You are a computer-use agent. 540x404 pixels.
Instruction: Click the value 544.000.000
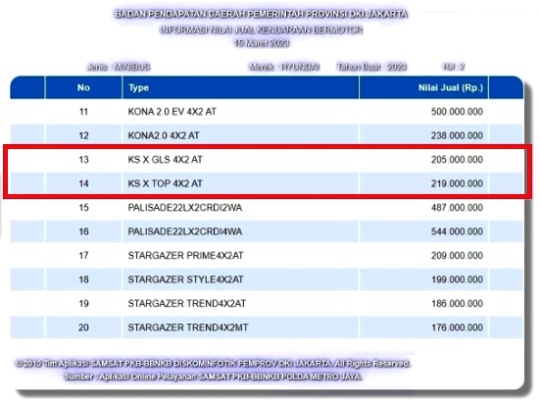tap(457, 231)
